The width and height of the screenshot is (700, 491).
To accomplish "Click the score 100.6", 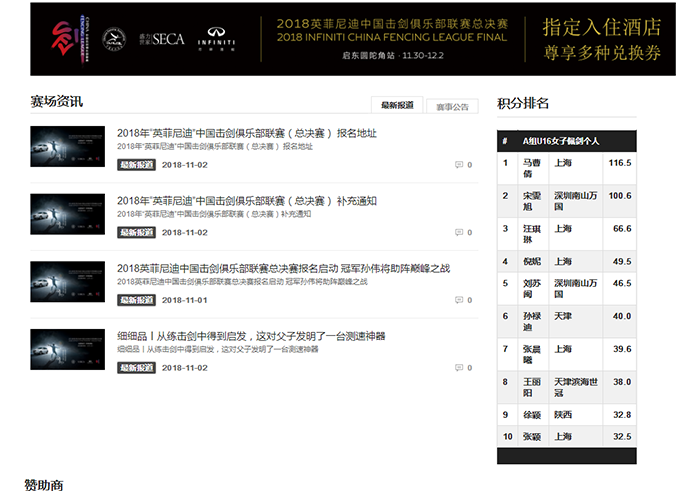I will (620, 196).
